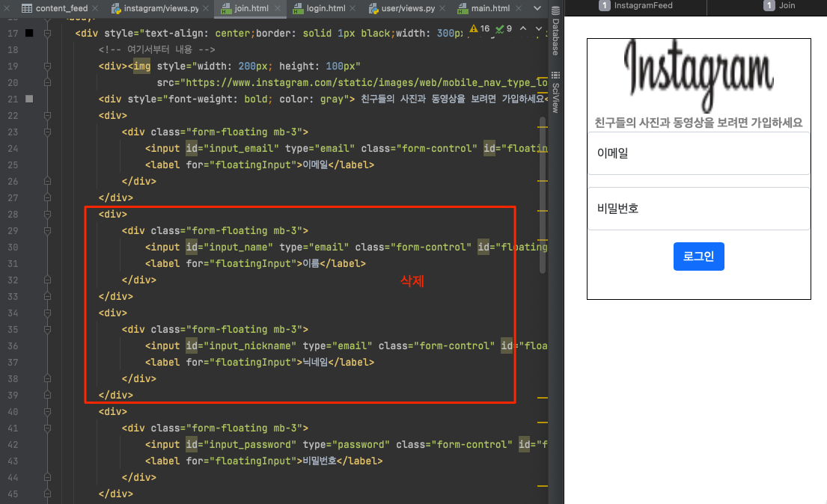Collapse the div starting at line 22
This screenshot has width=827, height=504.
(47, 115)
